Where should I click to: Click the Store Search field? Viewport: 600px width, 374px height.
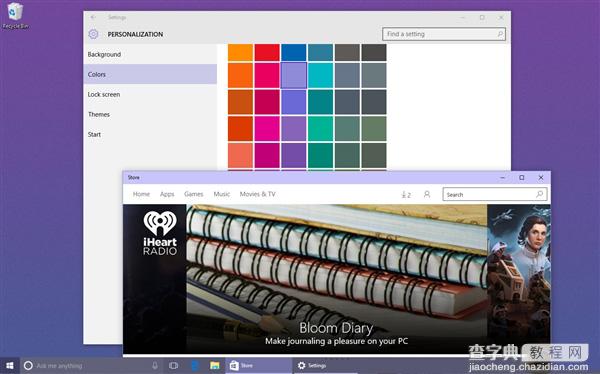pyautogui.click(x=495, y=194)
